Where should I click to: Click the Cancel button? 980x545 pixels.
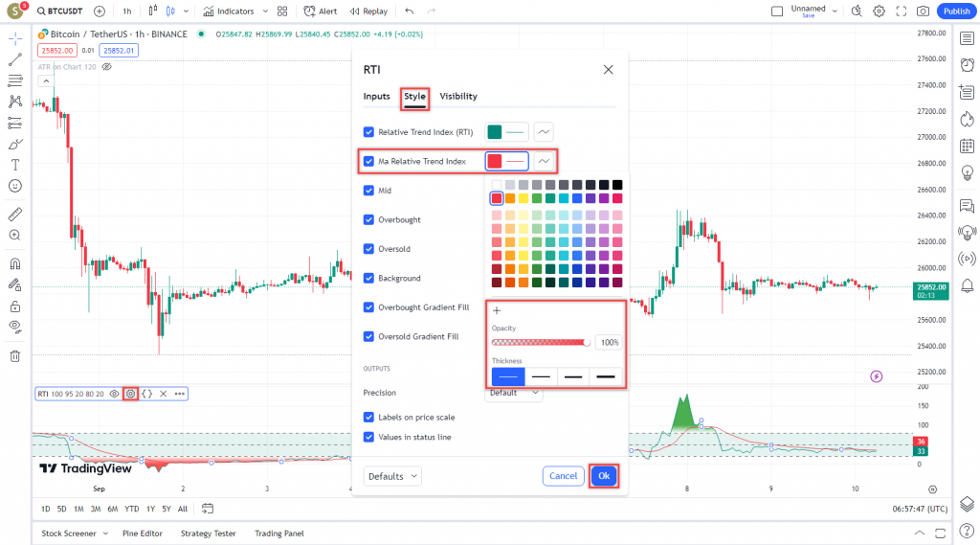[563, 476]
